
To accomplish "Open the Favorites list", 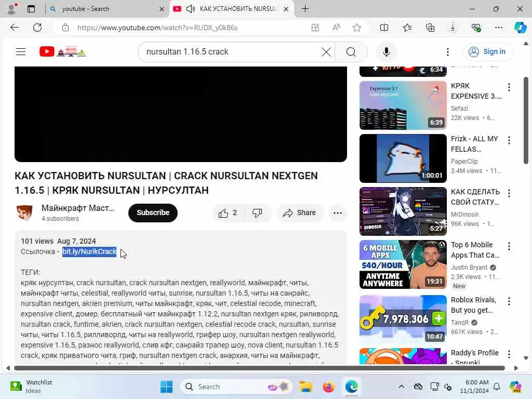I will [x=407, y=28].
